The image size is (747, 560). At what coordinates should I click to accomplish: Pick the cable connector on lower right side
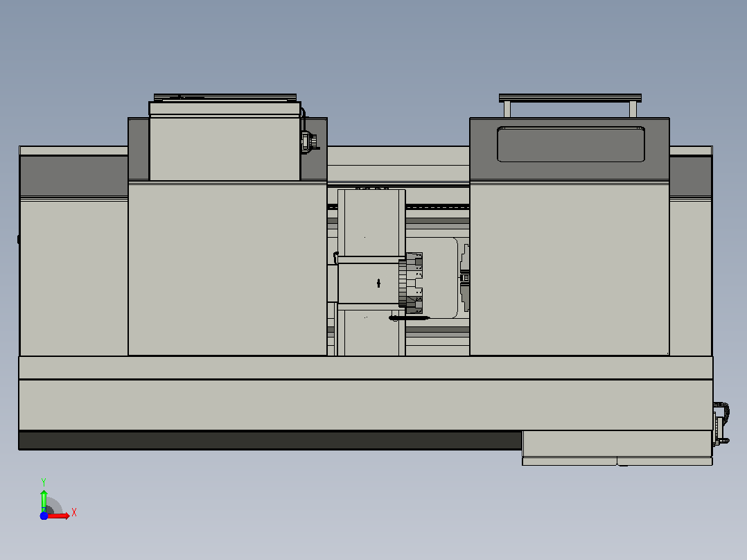click(721, 424)
